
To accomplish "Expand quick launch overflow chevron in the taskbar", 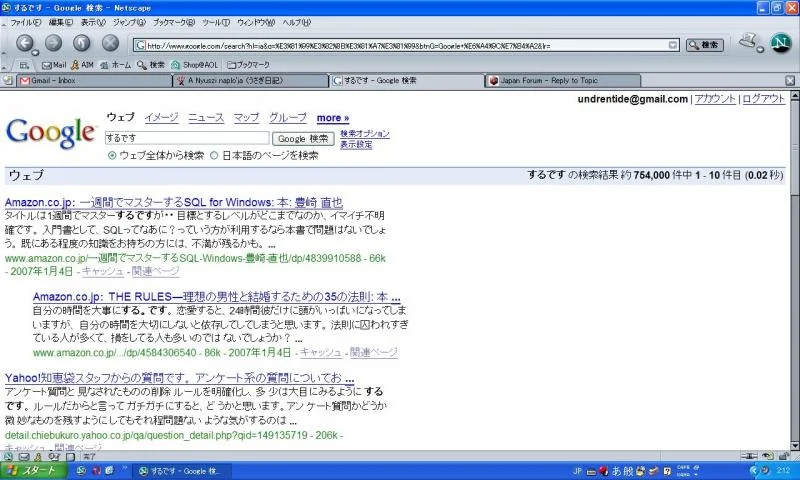I will (x=124, y=468).
